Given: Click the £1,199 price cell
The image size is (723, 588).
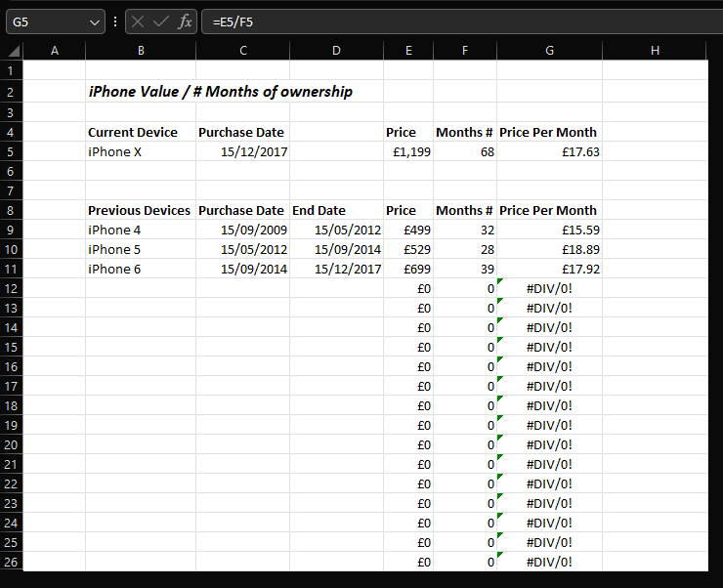Looking at the screenshot, I should pos(408,151).
